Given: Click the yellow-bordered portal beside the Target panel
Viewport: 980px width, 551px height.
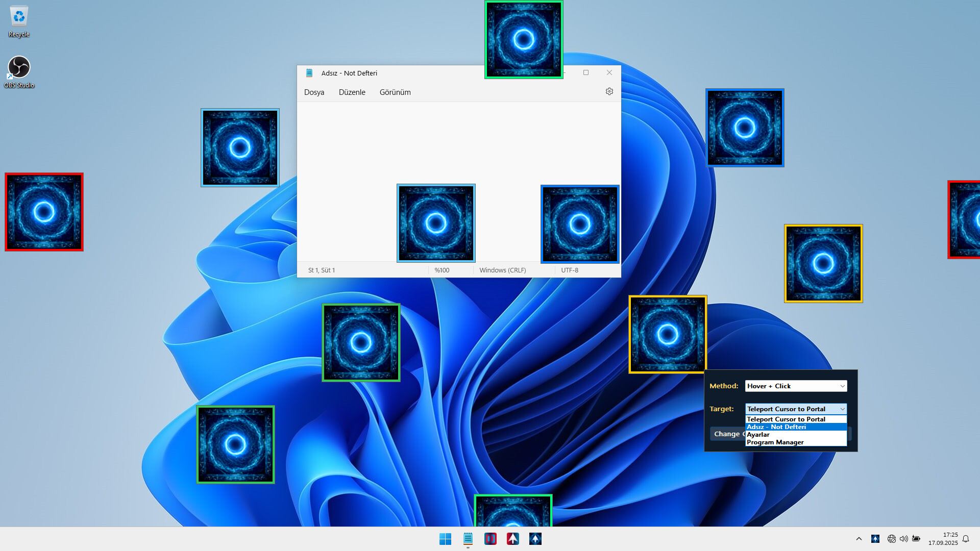Looking at the screenshot, I should point(668,334).
